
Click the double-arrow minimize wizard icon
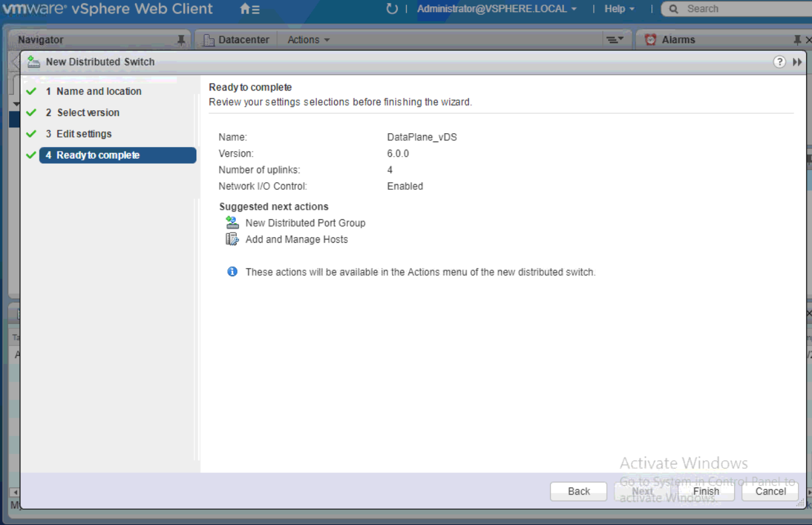coord(797,62)
